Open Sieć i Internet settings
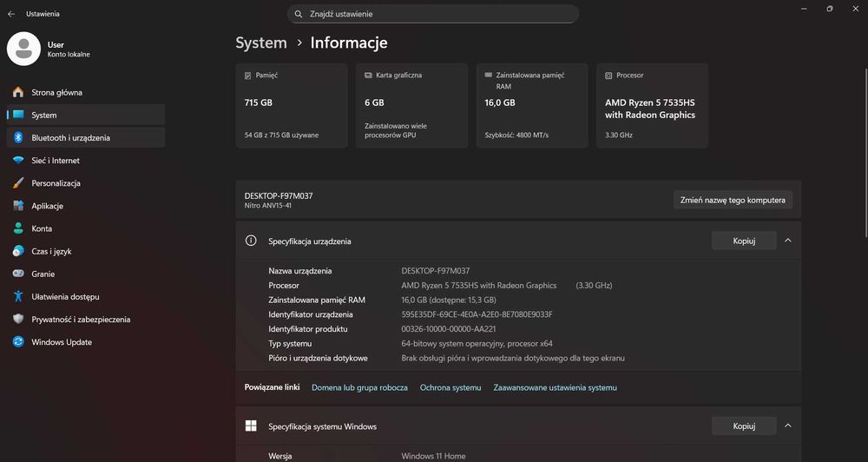The height and width of the screenshot is (462, 868). (86, 161)
